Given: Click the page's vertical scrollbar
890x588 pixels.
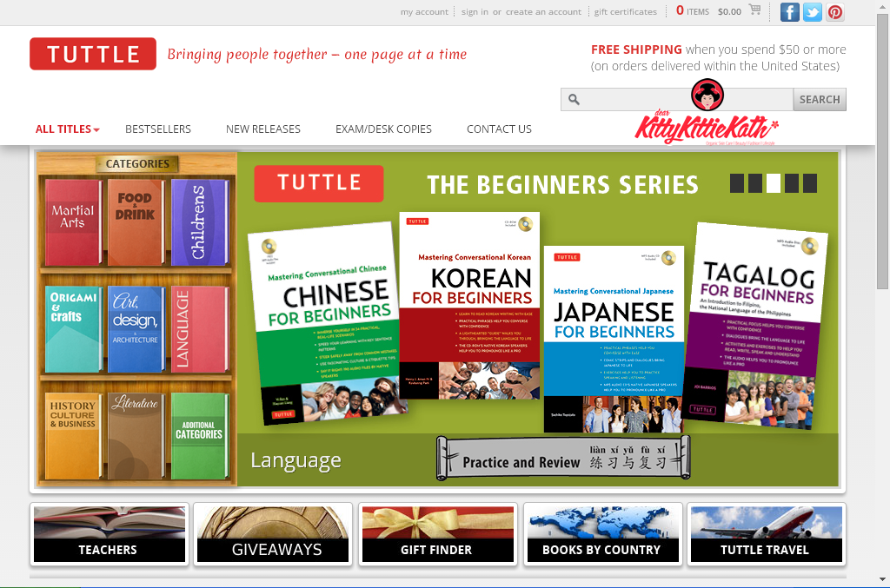Looking at the screenshot, I should pos(882,294).
